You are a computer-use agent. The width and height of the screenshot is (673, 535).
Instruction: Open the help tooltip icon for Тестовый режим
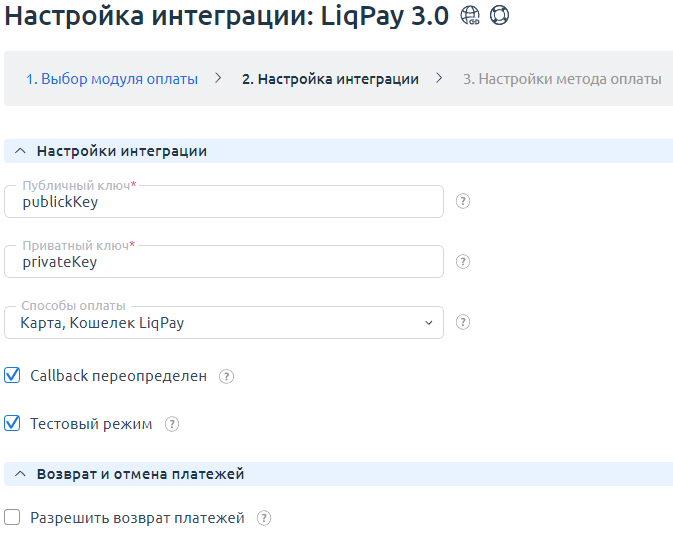point(172,424)
